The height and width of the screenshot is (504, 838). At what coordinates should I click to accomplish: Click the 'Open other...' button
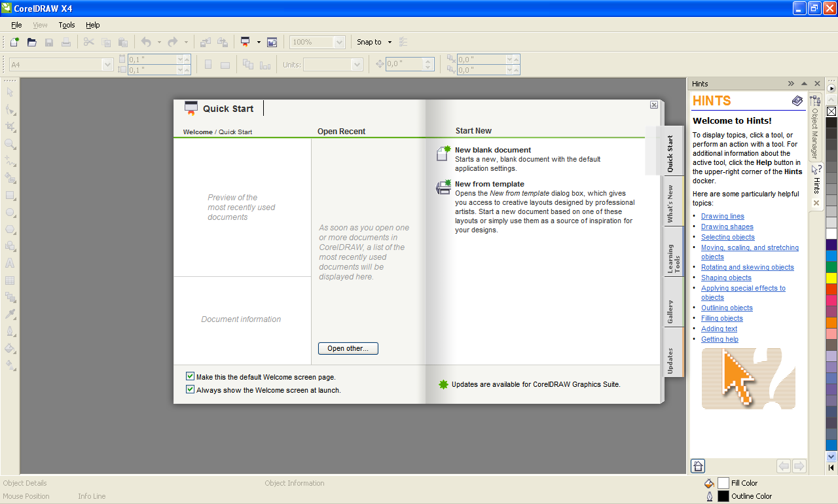pyautogui.click(x=348, y=348)
